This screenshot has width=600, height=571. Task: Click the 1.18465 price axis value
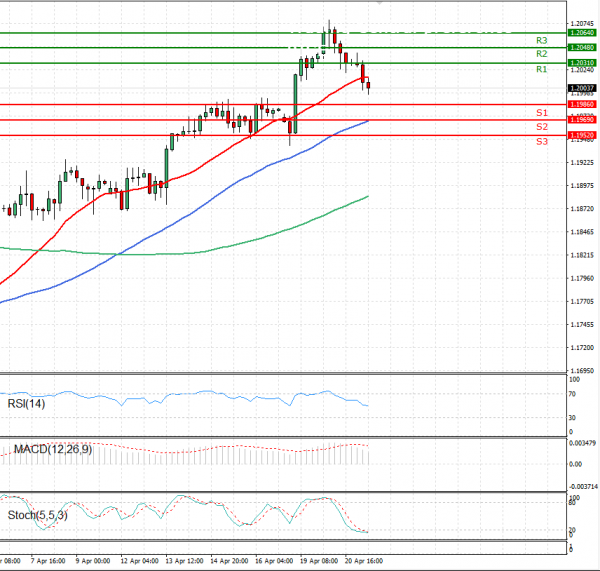pos(582,232)
